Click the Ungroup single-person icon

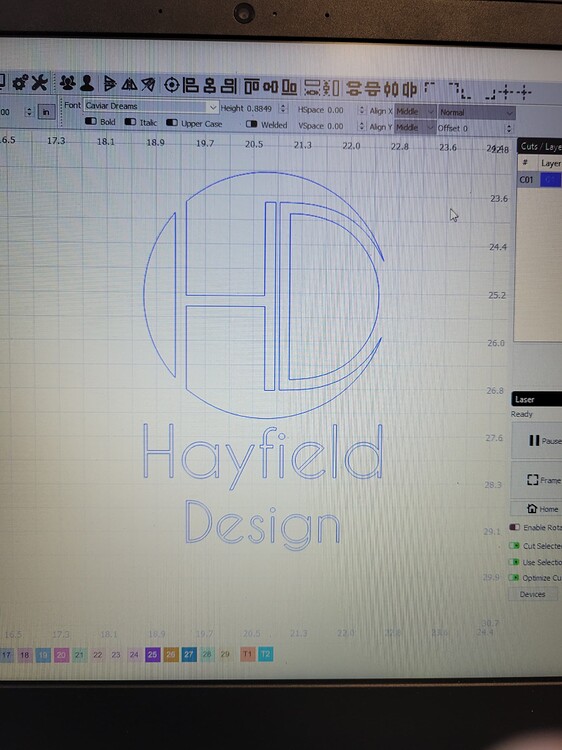tap(87, 84)
